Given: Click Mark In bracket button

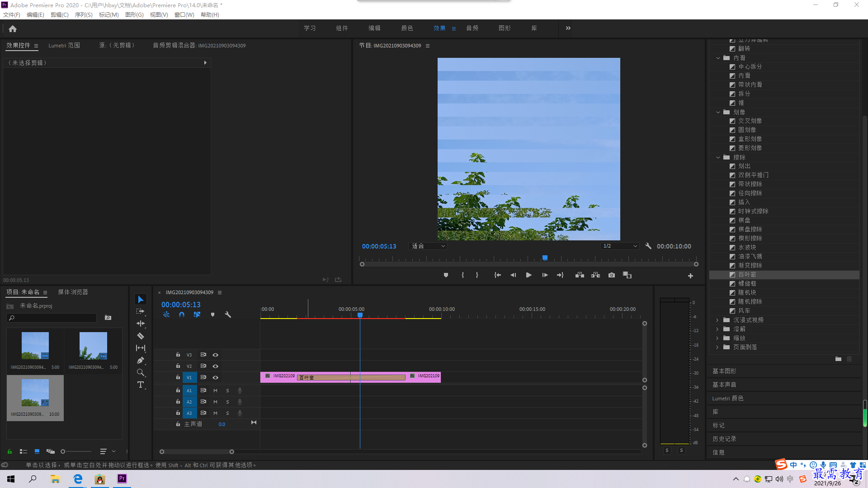Looking at the screenshot, I should tap(462, 275).
